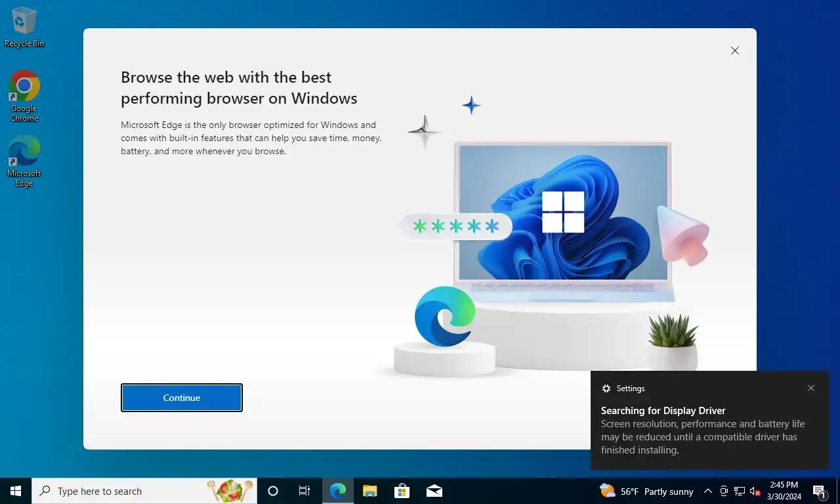Click the gear icon in Settings notification
This screenshot has width=840, height=504.
[606, 388]
